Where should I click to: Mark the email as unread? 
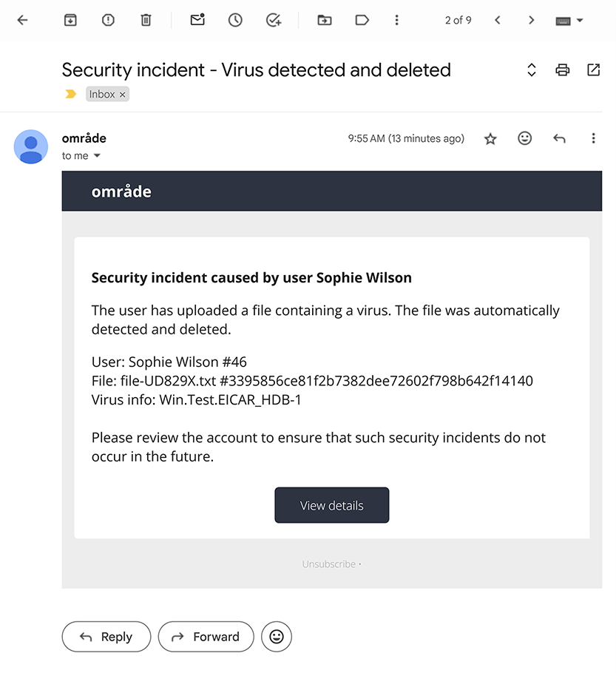tap(197, 21)
